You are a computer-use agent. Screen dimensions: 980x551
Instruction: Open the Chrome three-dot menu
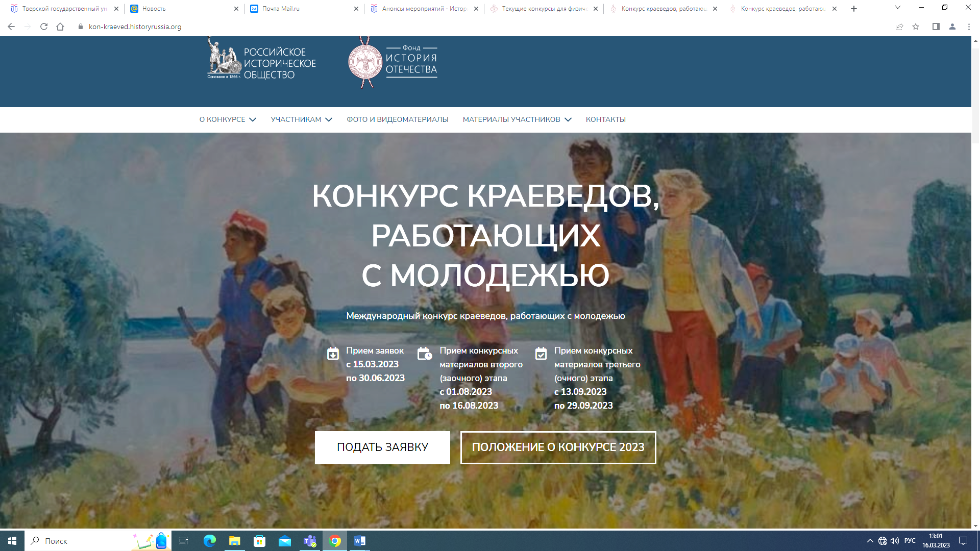pos(969,27)
